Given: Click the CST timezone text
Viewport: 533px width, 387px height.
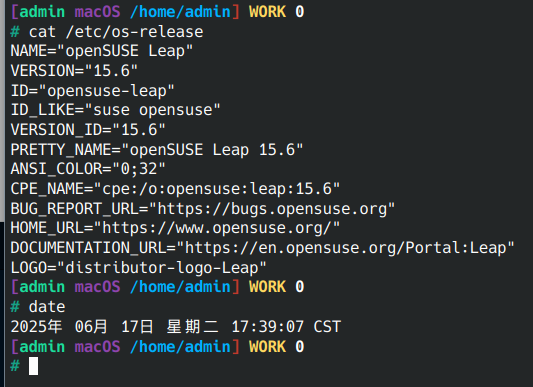Looking at the screenshot, I should [x=327, y=327].
